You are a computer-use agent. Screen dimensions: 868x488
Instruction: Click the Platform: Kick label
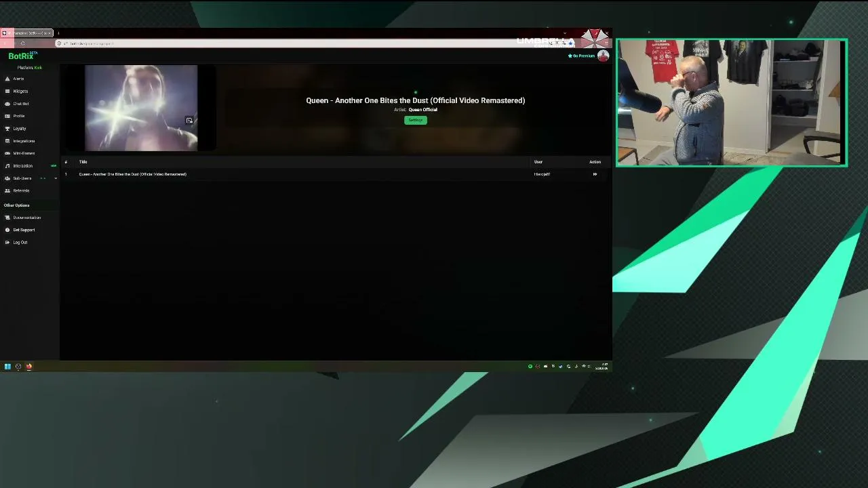click(30, 68)
